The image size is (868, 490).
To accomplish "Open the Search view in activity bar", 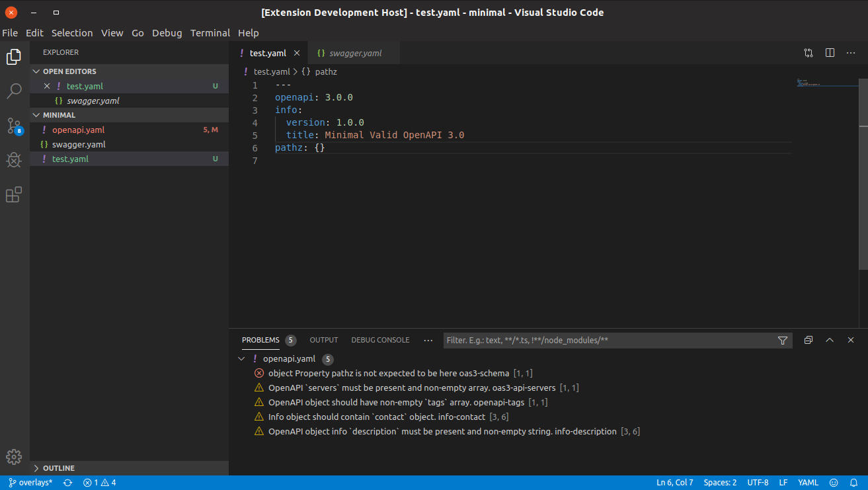I will (x=14, y=91).
